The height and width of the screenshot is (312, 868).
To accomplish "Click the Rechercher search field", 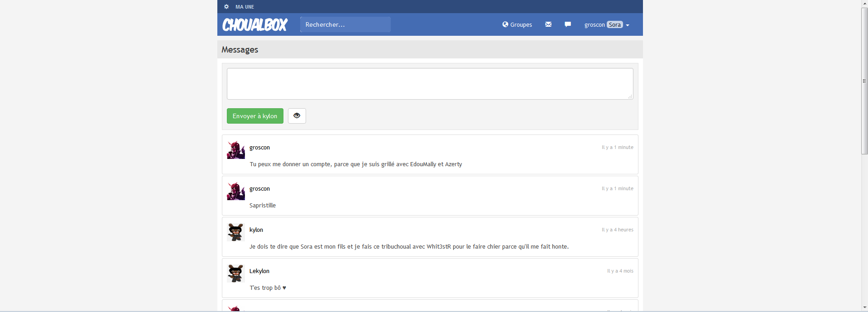I will 345,24.
